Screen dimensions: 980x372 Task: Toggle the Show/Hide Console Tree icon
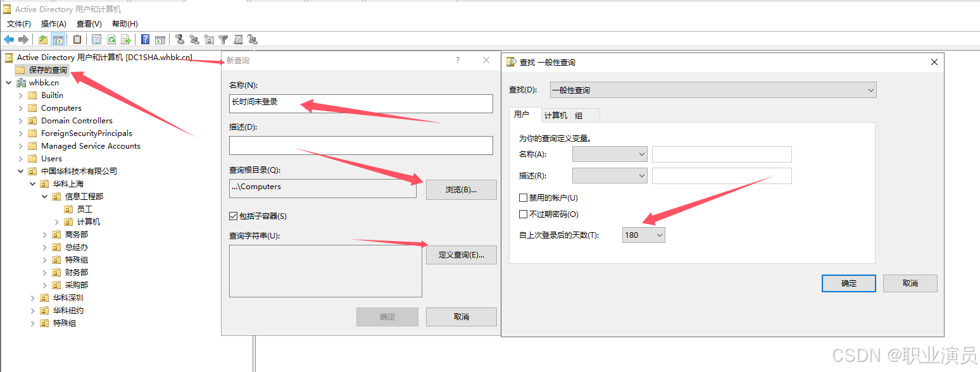(x=58, y=39)
